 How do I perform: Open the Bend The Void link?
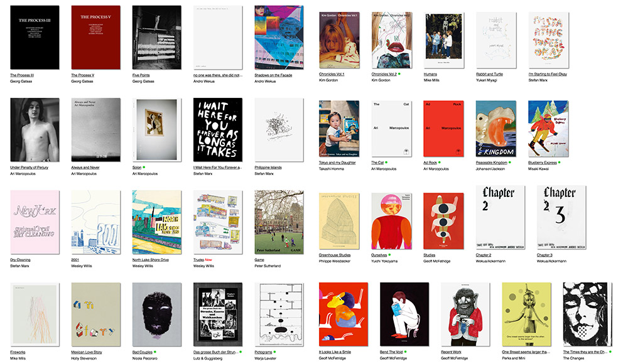391,352
